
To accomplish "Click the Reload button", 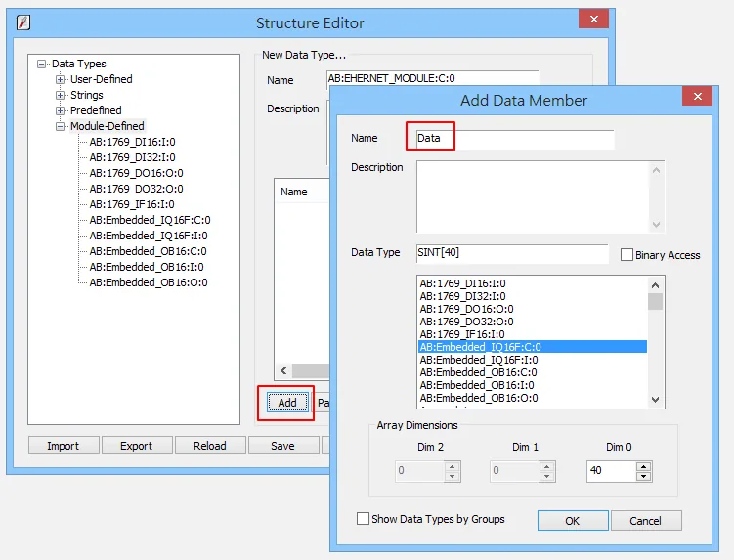I will point(210,446).
